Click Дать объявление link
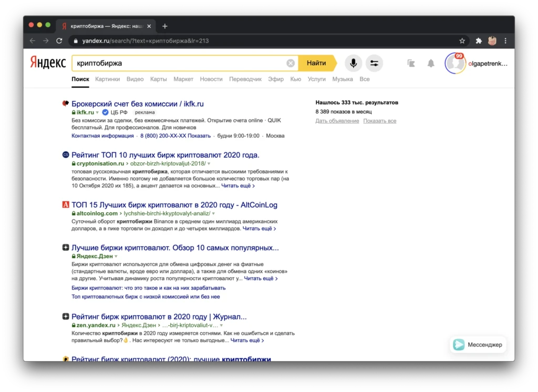Image resolution: width=538 pixels, height=392 pixels. click(337, 121)
